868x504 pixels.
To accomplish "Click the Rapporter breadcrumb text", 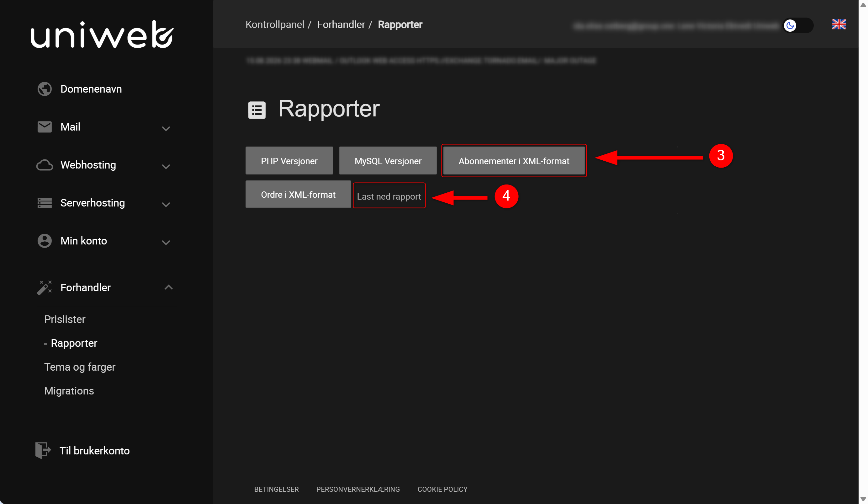I will (x=400, y=24).
